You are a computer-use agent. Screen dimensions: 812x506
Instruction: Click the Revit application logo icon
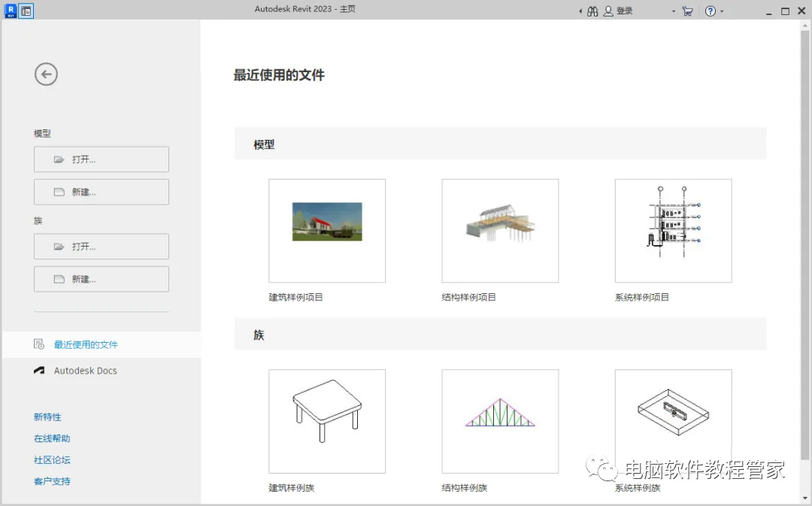11,11
